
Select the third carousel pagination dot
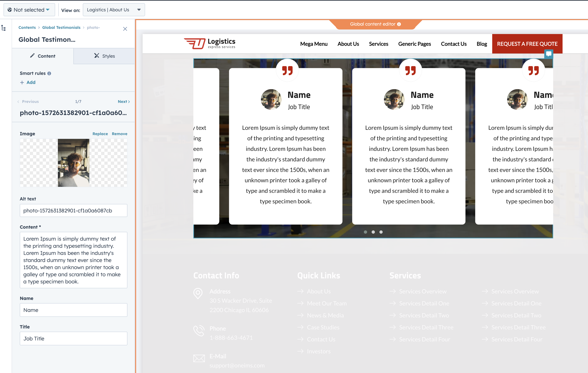pos(381,232)
